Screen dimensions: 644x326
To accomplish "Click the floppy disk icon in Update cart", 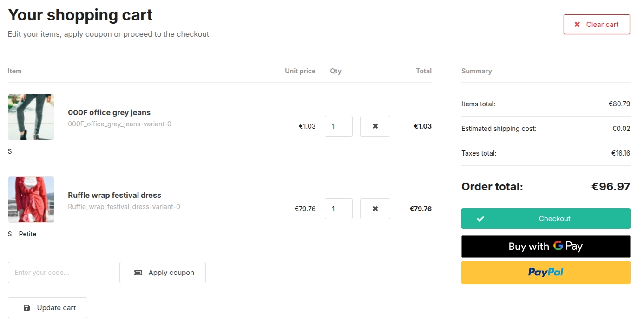I will coord(27,308).
